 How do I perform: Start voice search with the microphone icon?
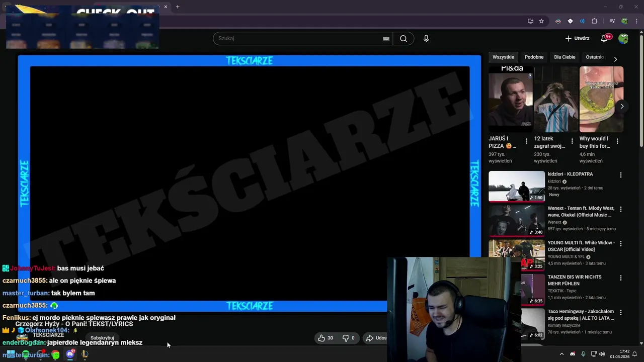pos(426,39)
